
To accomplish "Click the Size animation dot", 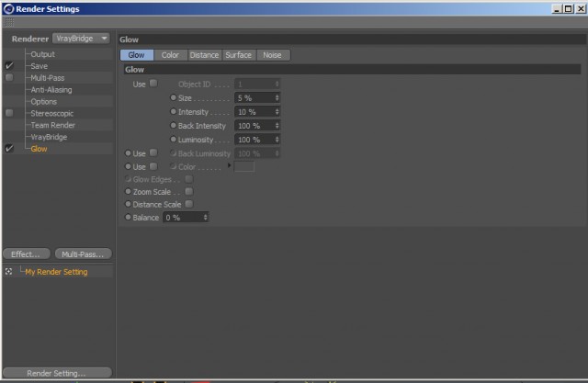I will pyautogui.click(x=174, y=97).
